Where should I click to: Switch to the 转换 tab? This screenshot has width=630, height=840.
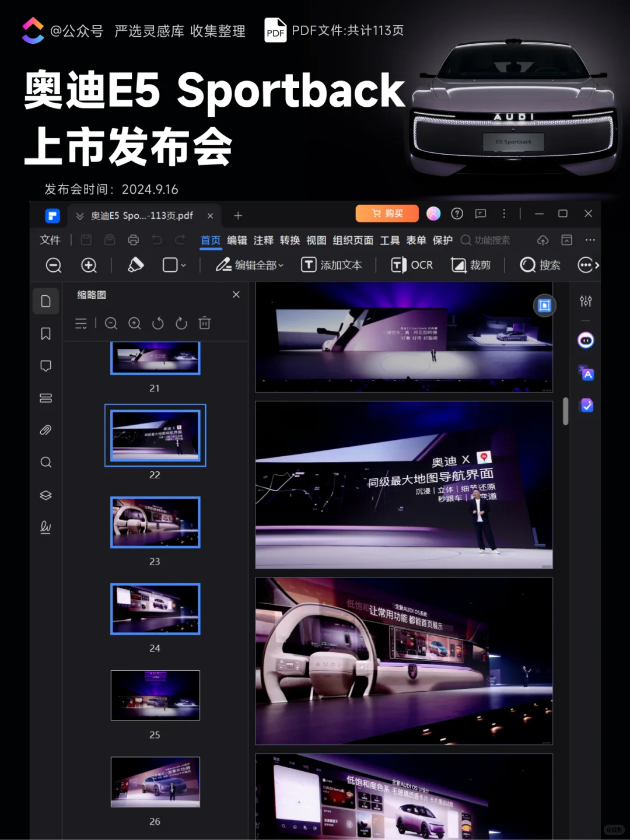click(x=290, y=240)
